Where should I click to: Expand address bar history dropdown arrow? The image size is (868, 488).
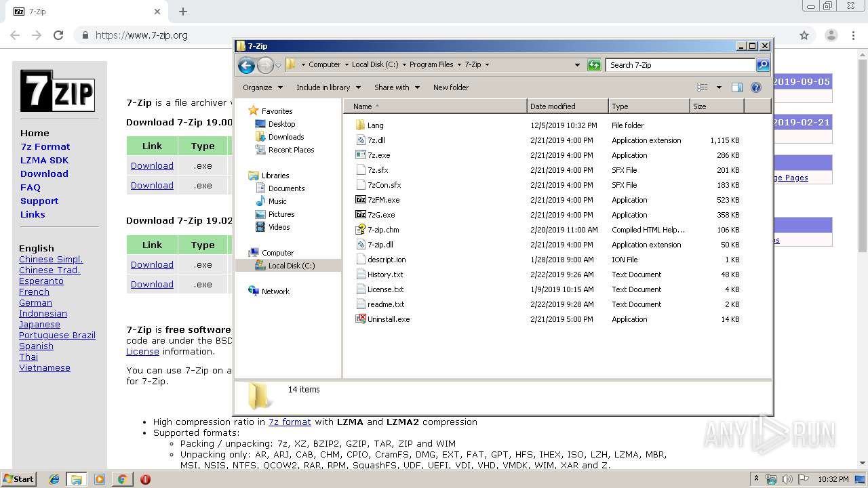coord(577,65)
